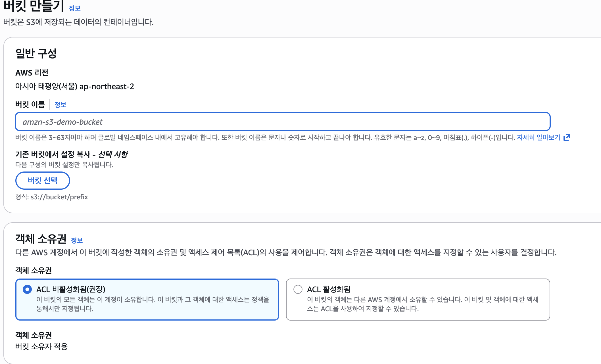This screenshot has width=601, height=364.
Task: Click external-link icon after 자세히 알아보기
Action: coord(567,137)
